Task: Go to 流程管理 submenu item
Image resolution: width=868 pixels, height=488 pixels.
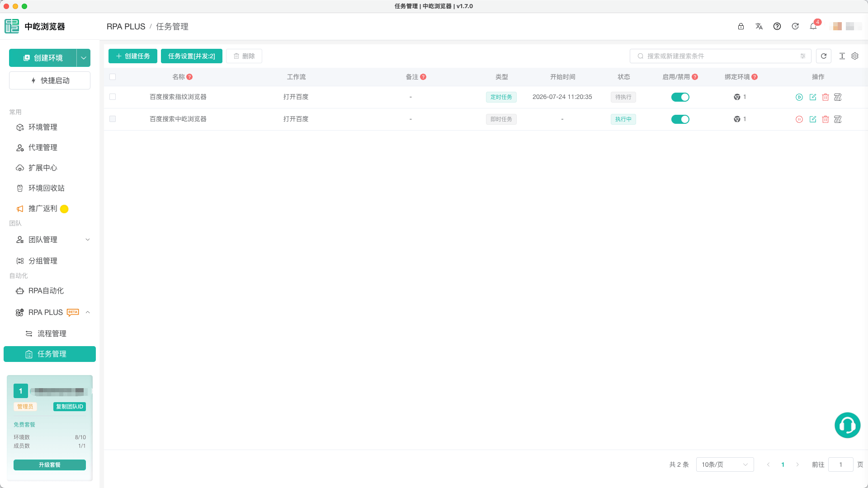Action: click(50, 333)
